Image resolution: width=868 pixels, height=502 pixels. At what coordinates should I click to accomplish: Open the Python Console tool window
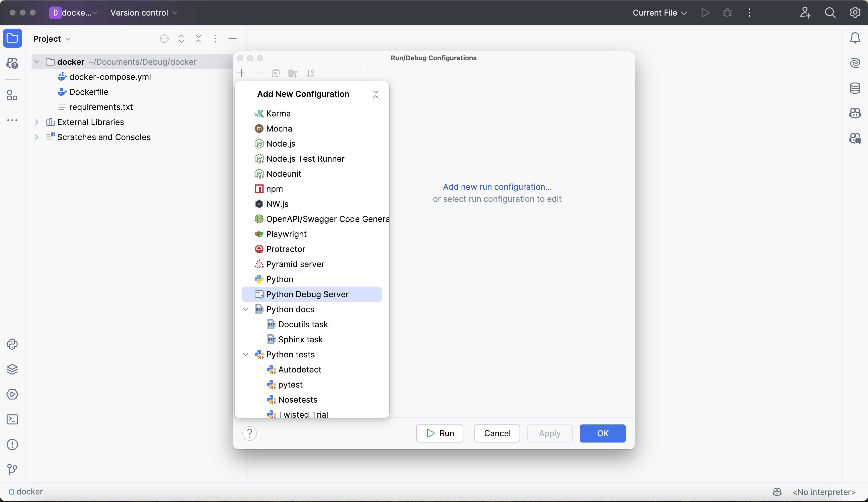[x=12, y=344]
